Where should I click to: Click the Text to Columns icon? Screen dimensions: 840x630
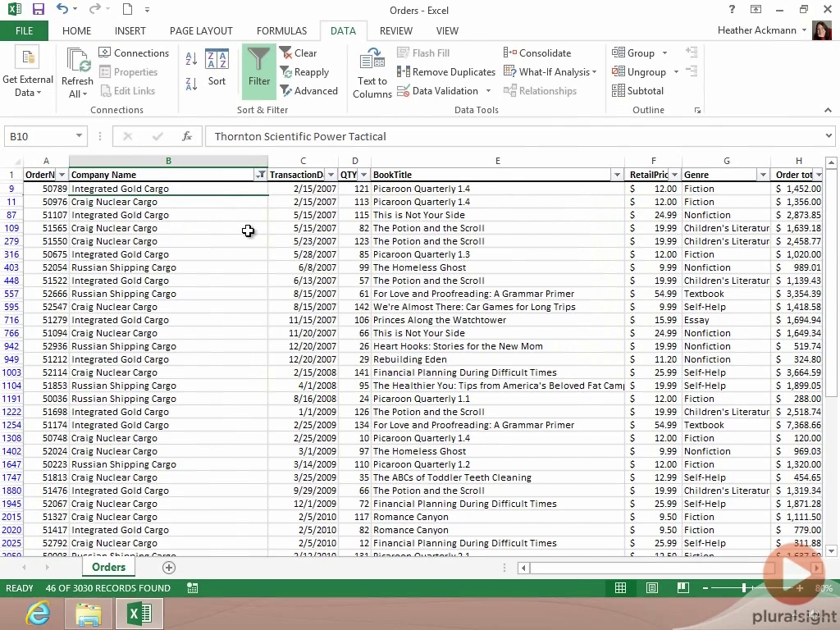[372, 72]
